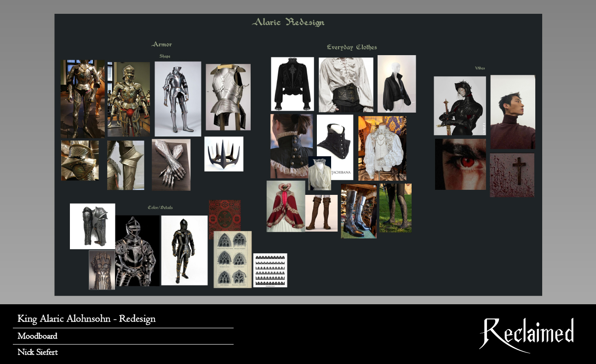Select the brown thigh-high boots image
Screen dimensions: 596x364
[x=321, y=213]
